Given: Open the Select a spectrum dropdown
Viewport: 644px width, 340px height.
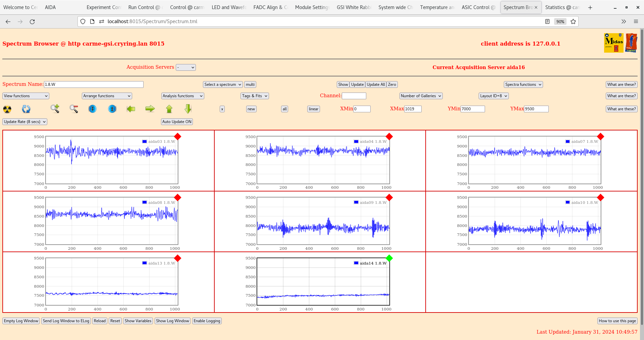Looking at the screenshot, I should (x=223, y=84).
